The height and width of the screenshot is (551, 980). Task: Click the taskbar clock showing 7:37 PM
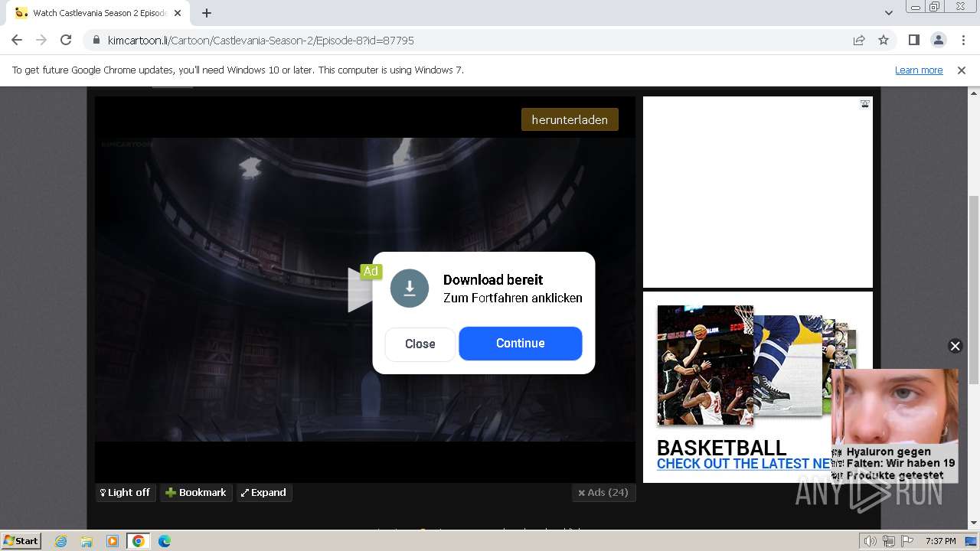click(x=940, y=541)
